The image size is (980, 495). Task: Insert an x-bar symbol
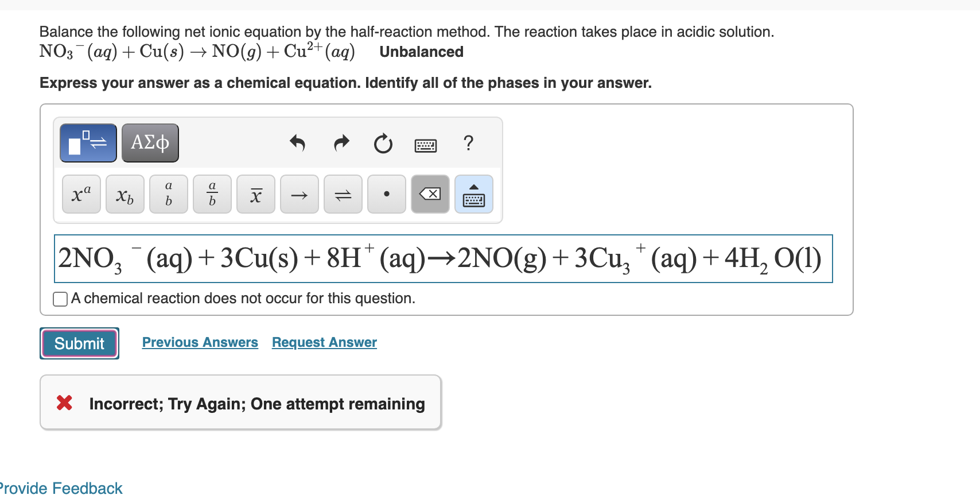pos(255,194)
